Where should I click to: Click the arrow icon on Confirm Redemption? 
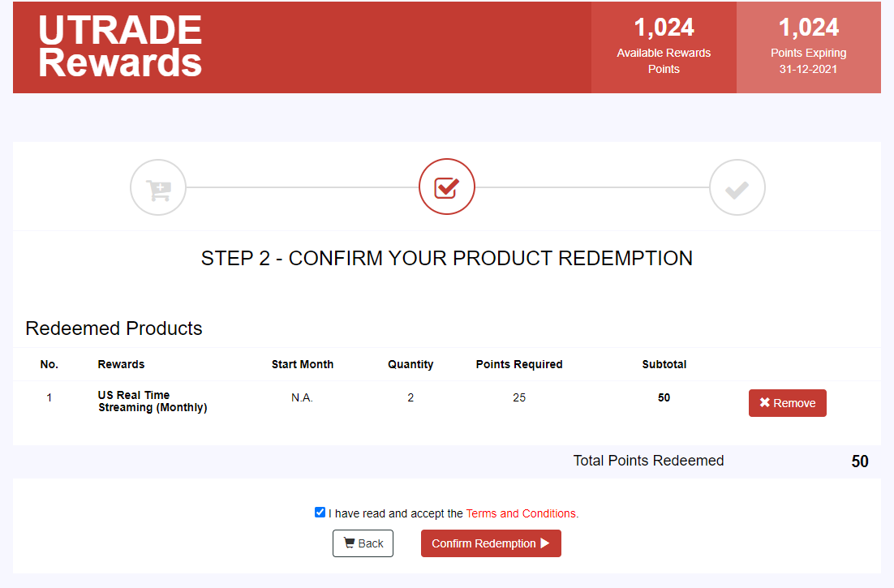click(545, 543)
